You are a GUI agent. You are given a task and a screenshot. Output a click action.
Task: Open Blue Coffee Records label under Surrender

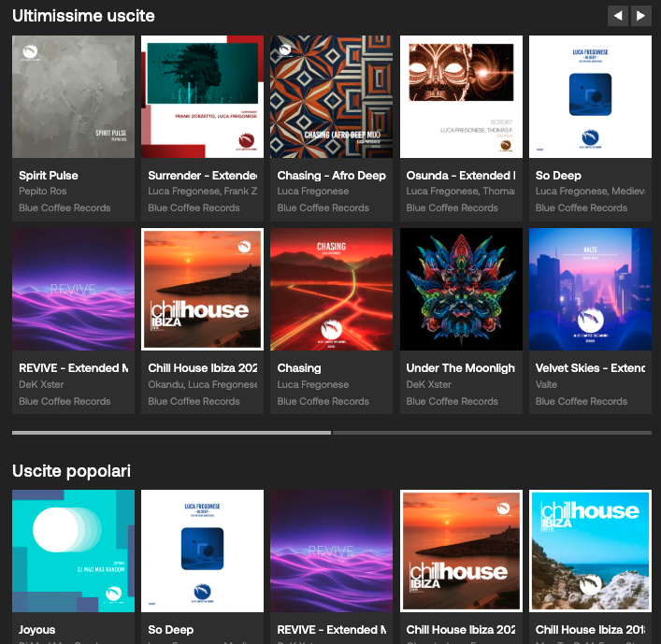194,208
